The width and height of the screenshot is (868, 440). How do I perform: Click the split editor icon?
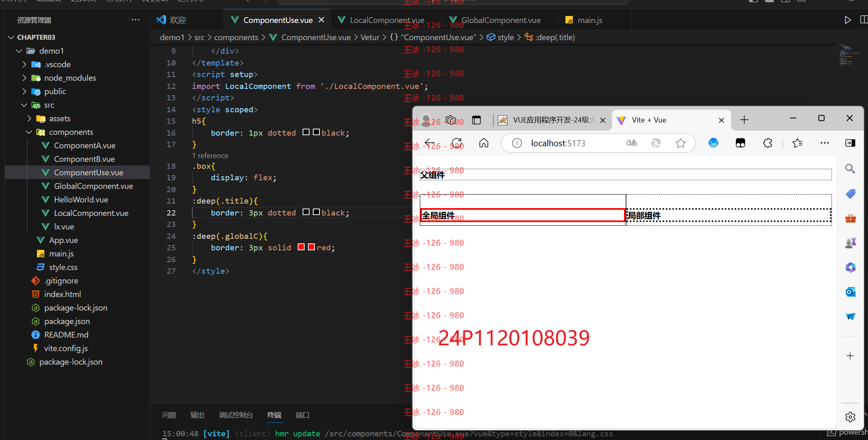click(863, 20)
